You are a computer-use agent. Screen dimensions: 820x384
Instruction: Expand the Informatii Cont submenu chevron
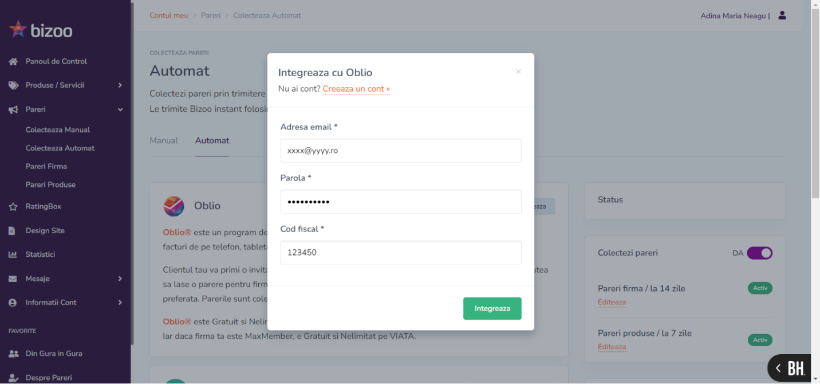120,302
